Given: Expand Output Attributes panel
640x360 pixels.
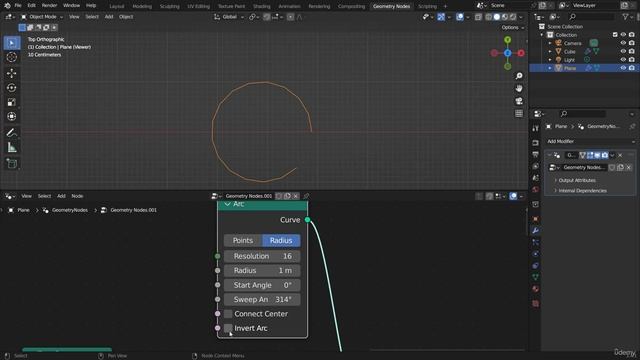Looking at the screenshot, I should [x=576, y=180].
